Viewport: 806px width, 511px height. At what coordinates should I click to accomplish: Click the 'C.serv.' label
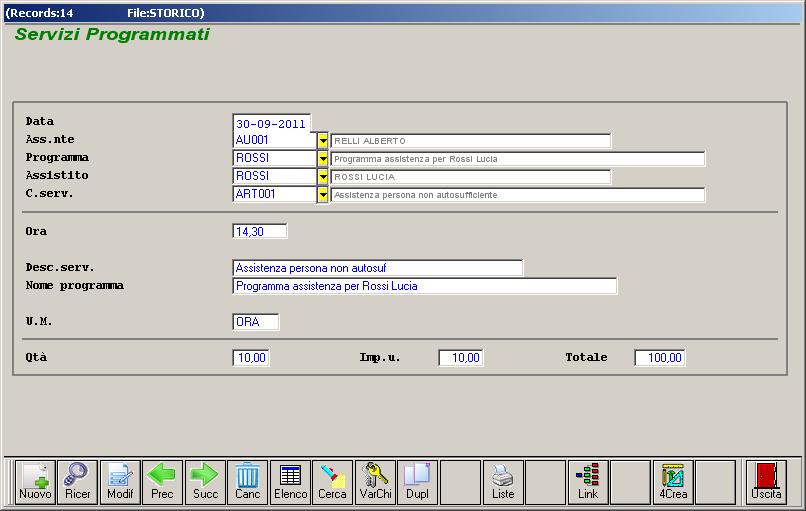(x=49, y=193)
